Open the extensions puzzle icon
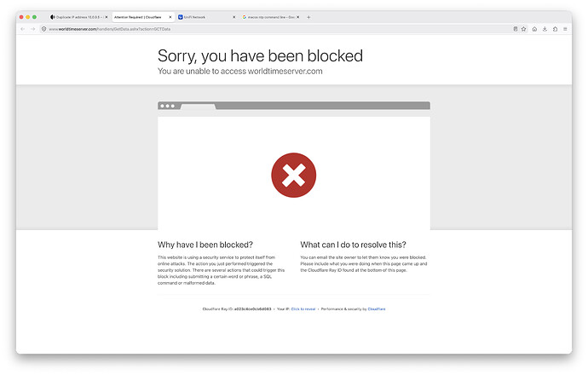Viewport: 588px width, 375px height. pyautogui.click(x=555, y=29)
